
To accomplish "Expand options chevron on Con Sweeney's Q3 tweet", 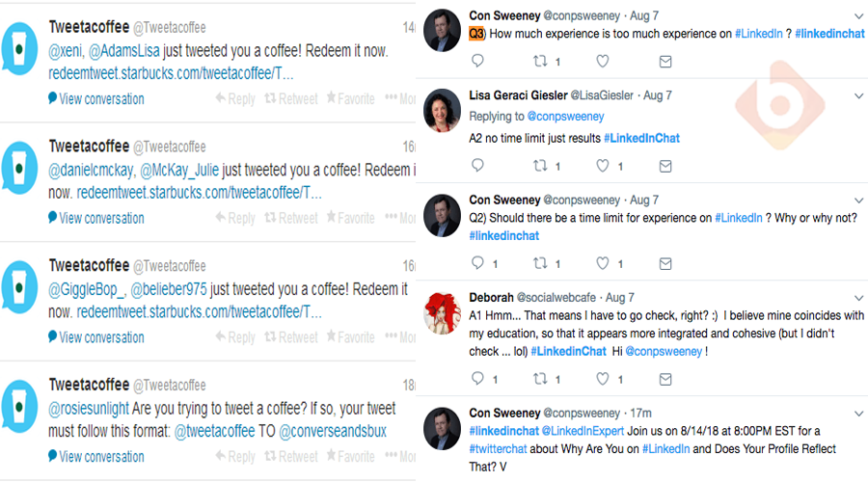I will click(859, 16).
